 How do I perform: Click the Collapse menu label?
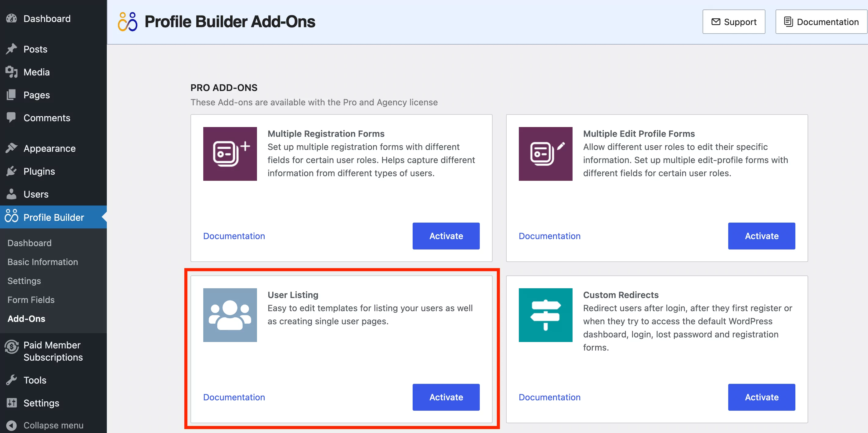[54, 425]
